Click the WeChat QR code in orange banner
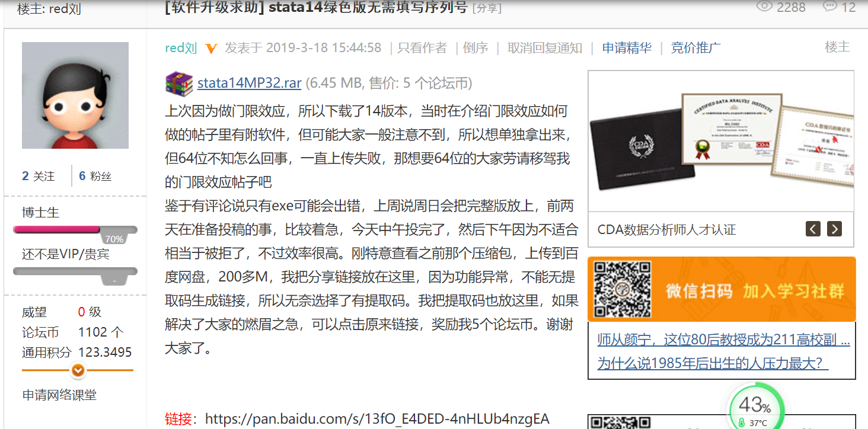The image size is (868, 429). [623, 289]
